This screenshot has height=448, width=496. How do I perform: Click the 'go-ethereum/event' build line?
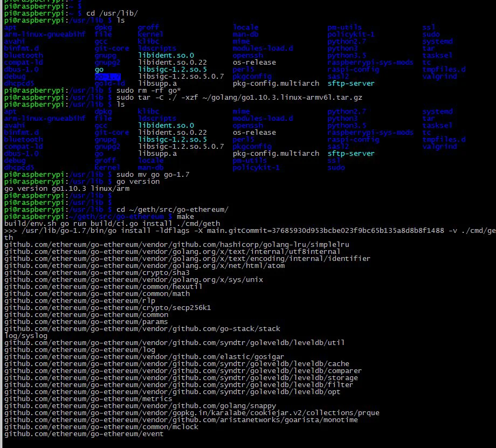[84, 434]
